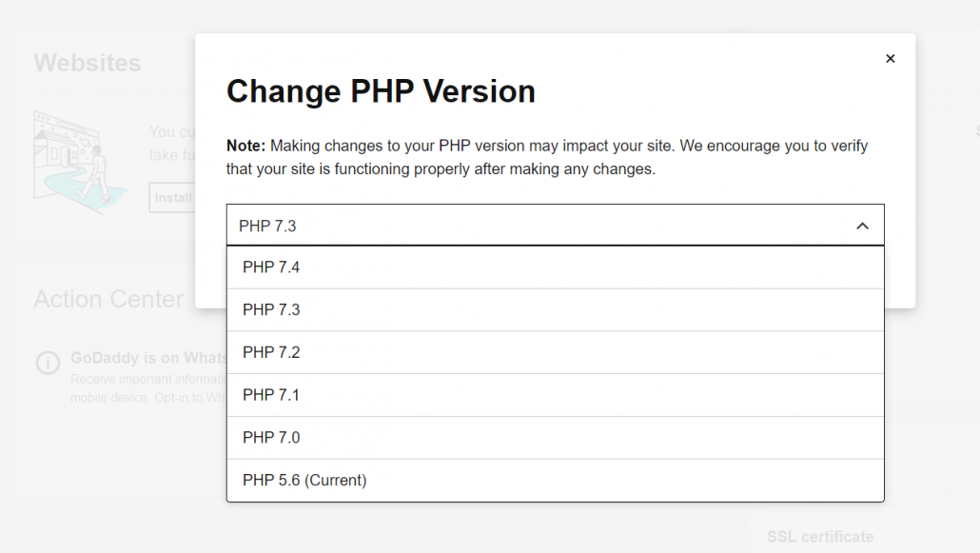Image resolution: width=980 pixels, height=553 pixels.
Task: Collapse the PHP version dropdown chevron
Action: pos(862,226)
